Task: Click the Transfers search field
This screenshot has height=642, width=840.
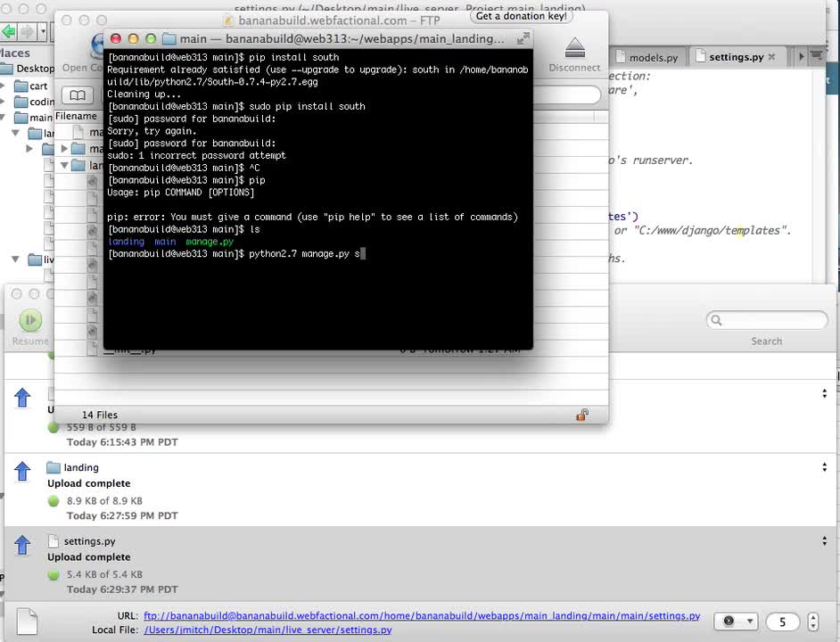Action: (x=767, y=320)
